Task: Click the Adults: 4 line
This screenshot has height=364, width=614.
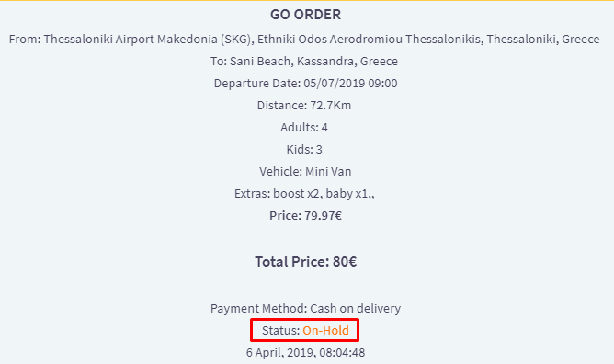Action: click(304, 127)
